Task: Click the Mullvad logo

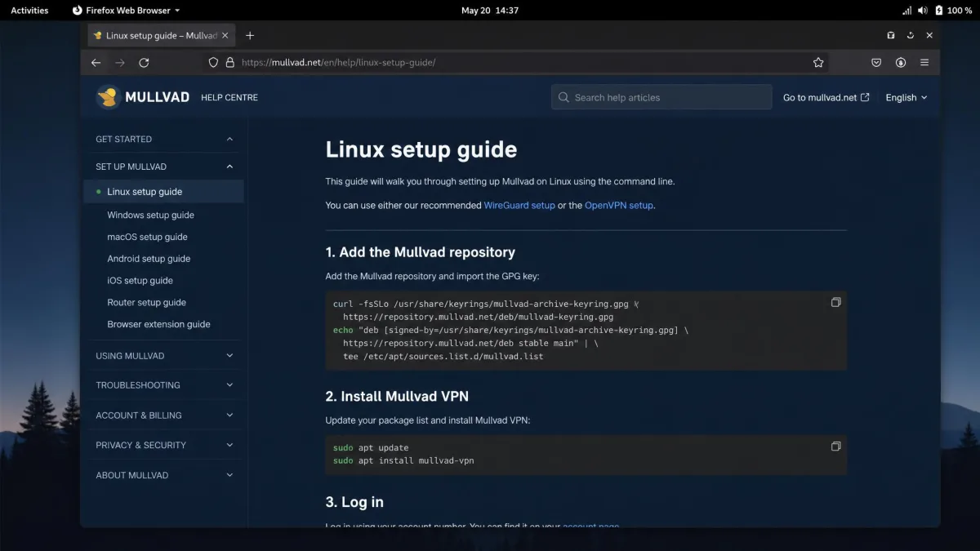Action: pyautogui.click(x=143, y=97)
